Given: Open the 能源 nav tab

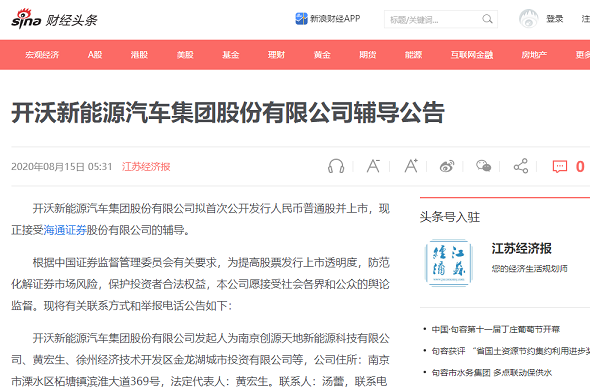Looking at the screenshot, I should point(413,55).
